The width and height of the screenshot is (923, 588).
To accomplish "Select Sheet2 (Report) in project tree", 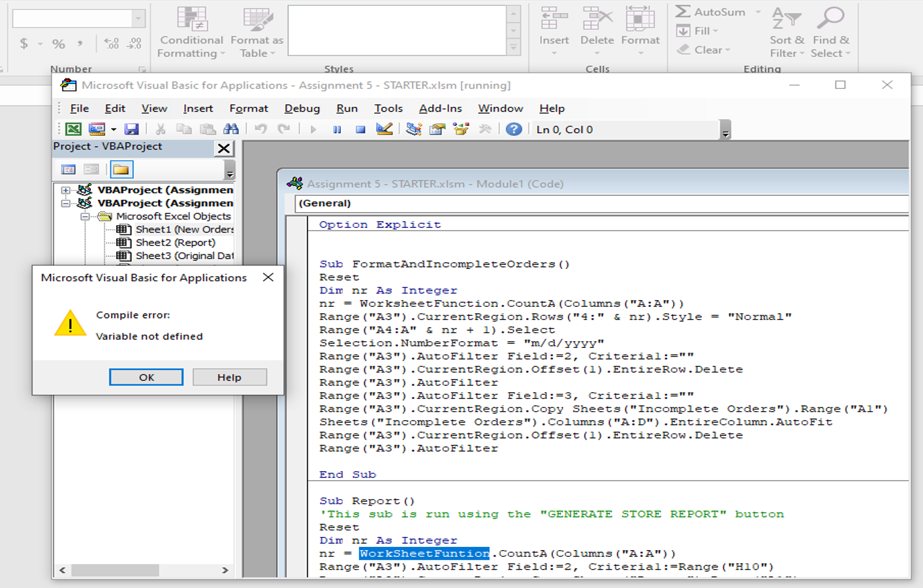I will [175, 243].
